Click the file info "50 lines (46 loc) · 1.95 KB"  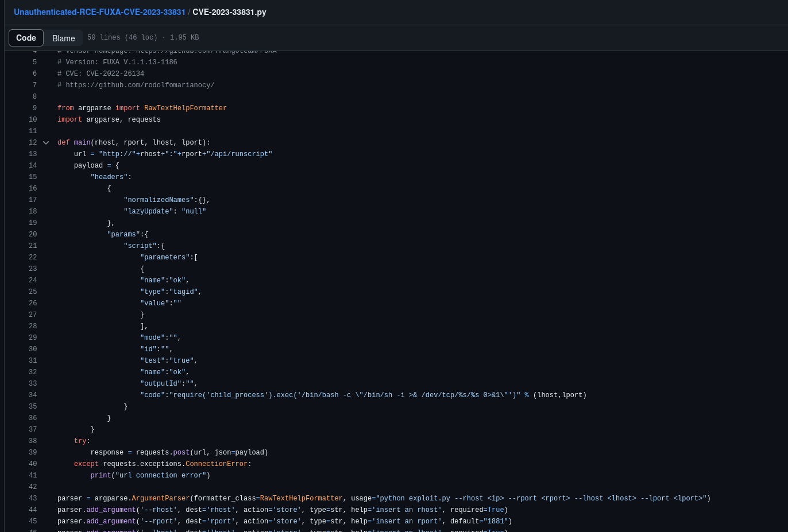[x=143, y=37]
